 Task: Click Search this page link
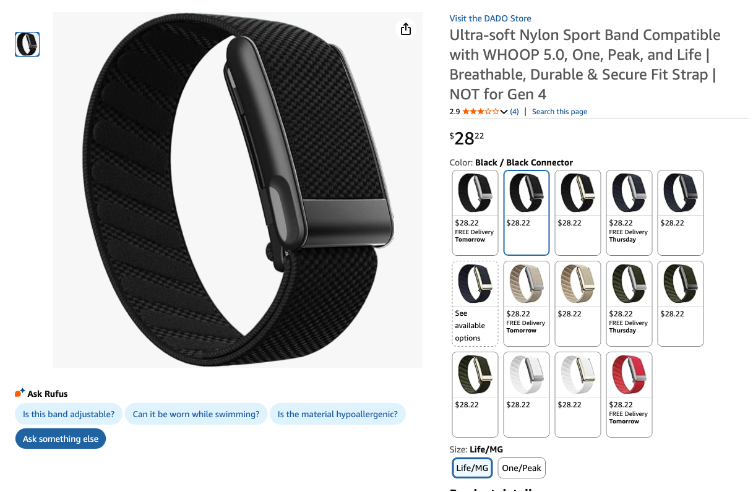(559, 112)
